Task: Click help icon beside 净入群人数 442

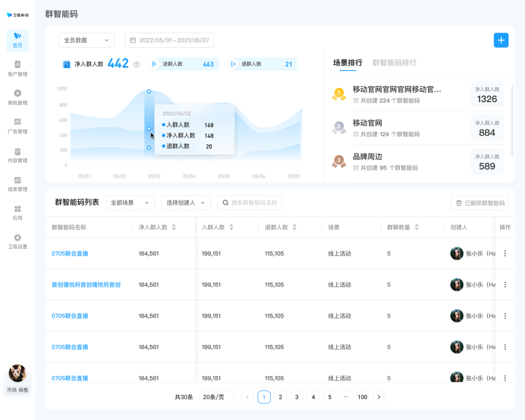Action: pyautogui.click(x=137, y=64)
